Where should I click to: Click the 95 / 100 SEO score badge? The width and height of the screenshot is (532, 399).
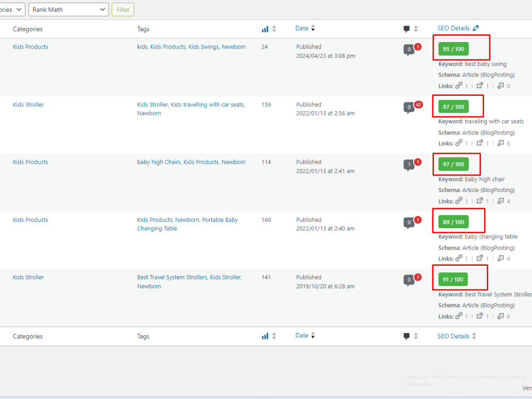click(453, 49)
